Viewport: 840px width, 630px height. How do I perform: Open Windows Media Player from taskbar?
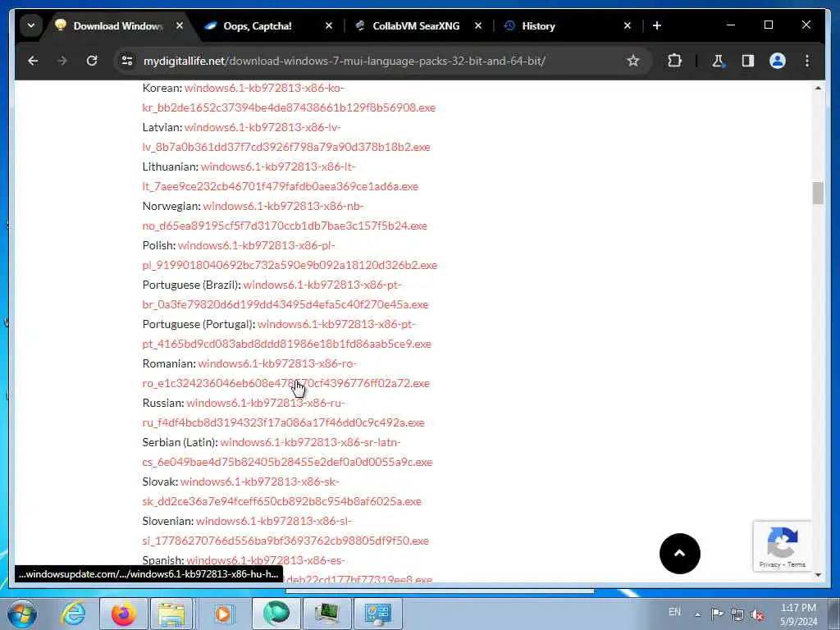click(223, 614)
